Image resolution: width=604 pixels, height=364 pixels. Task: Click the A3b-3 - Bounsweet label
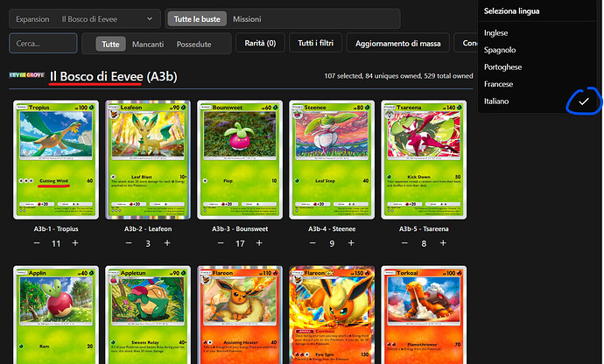[x=240, y=228]
